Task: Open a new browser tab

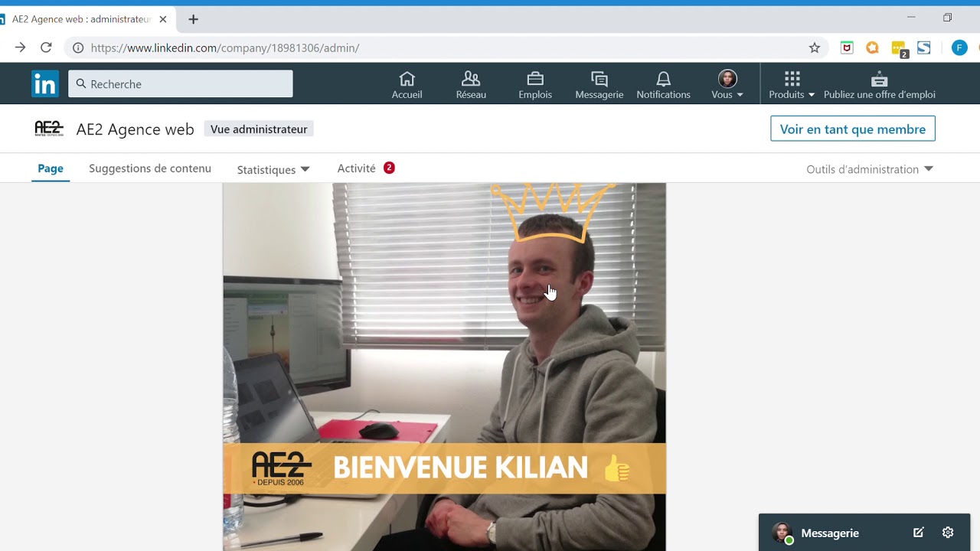Action: point(193,19)
